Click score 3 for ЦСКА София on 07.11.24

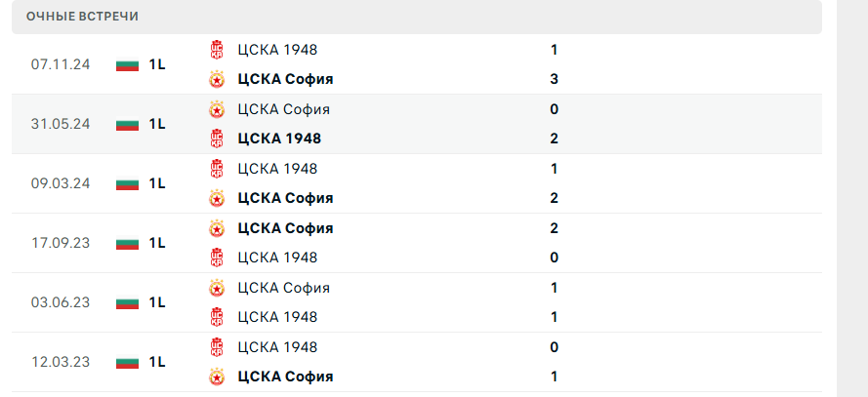[554, 79]
